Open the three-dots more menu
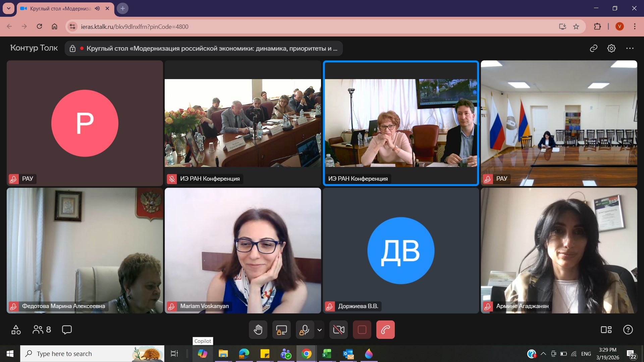 [x=630, y=48]
